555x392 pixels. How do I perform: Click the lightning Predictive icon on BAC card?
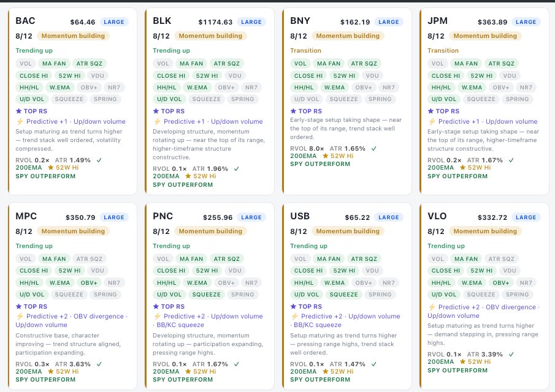[x=20, y=121]
